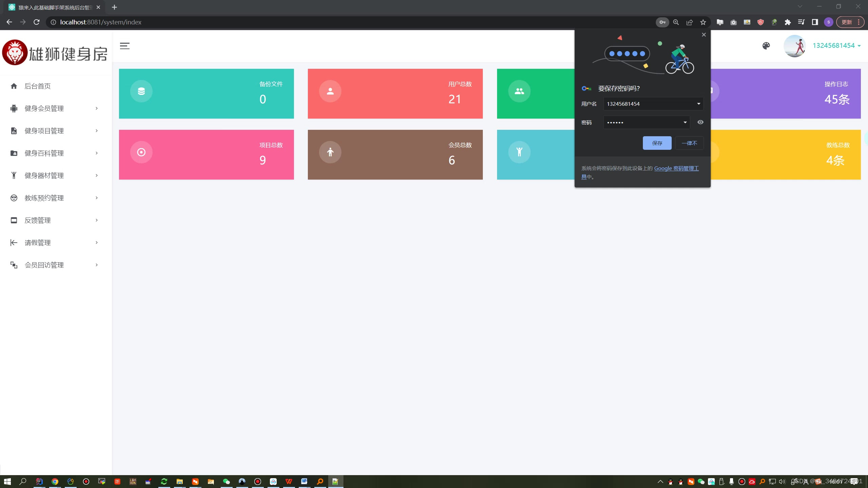
Task: Click the hamburger menu collapse icon
Action: point(124,46)
